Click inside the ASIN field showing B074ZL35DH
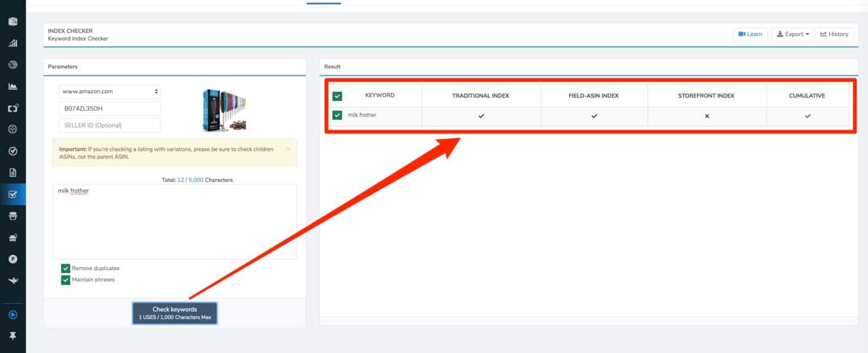Image resolution: width=868 pixels, height=353 pixels. coord(110,108)
